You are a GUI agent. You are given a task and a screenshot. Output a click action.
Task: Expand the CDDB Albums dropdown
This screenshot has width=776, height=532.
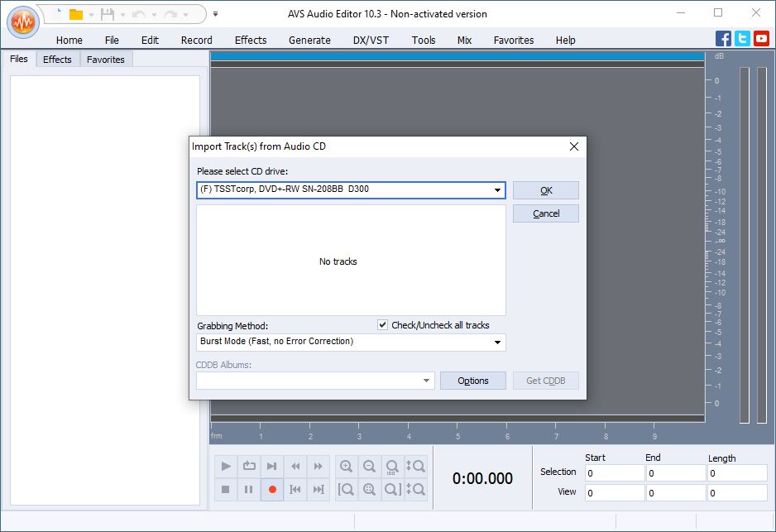426,381
